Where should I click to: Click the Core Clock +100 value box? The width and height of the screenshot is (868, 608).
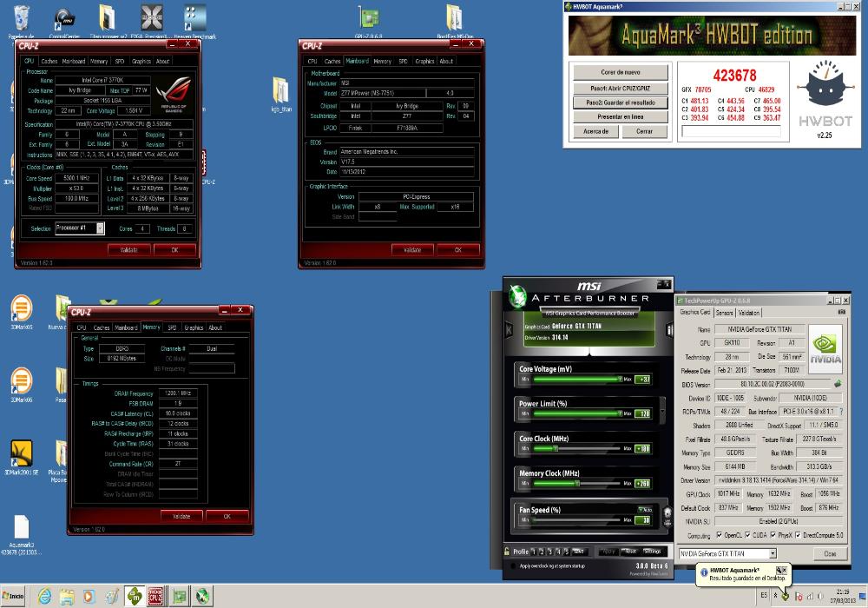(x=642, y=448)
